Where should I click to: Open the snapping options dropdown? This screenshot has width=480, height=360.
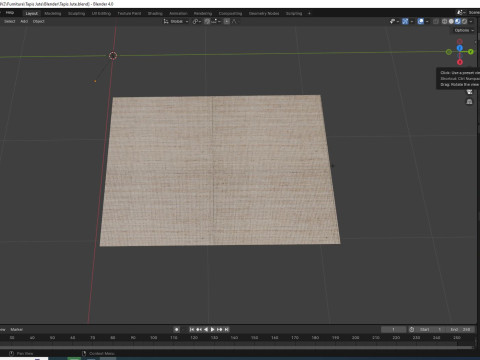coord(216,21)
